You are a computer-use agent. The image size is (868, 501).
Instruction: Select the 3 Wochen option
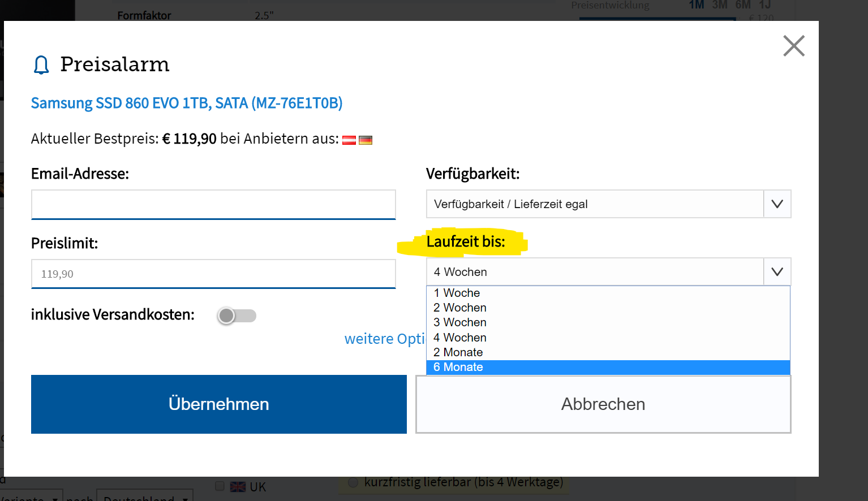608,322
